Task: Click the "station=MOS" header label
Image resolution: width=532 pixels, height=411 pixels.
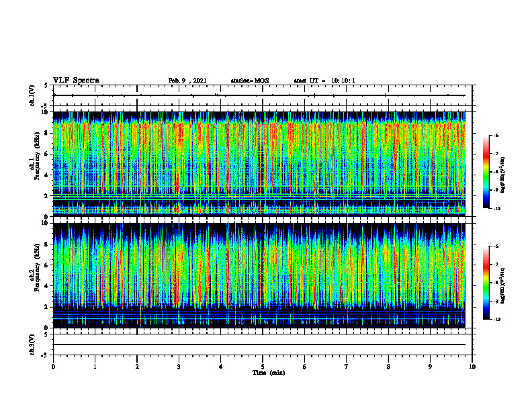Action: [250, 81]
